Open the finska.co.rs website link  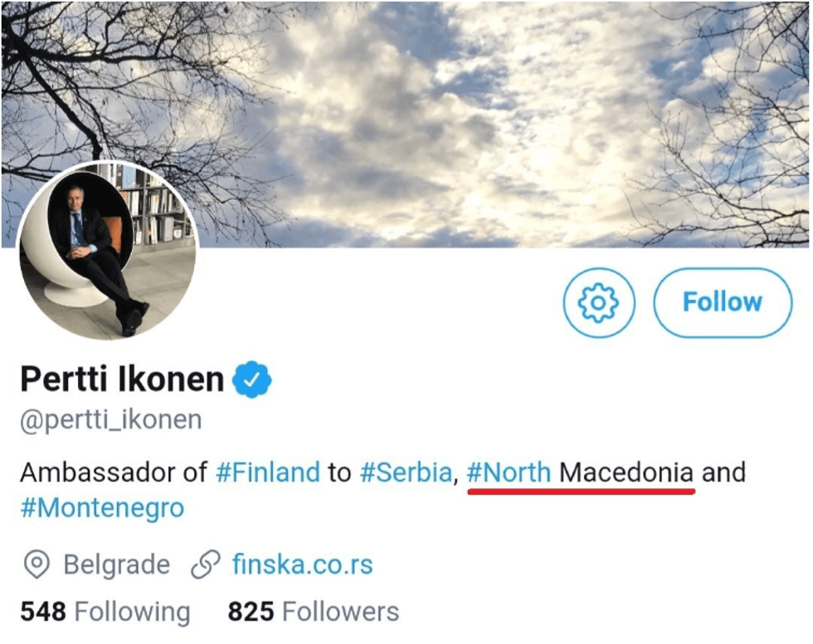(304, 565)
